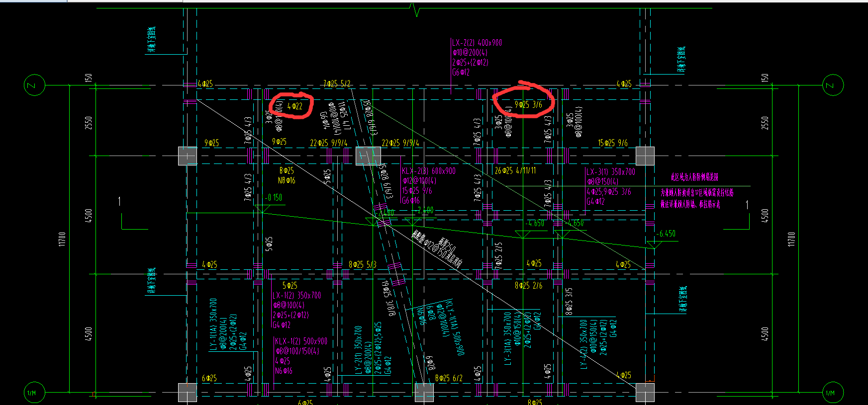Select the left "2550" dimension text
Image resolution: width=868 pixels, height=405 pixels.
(89, 123)
